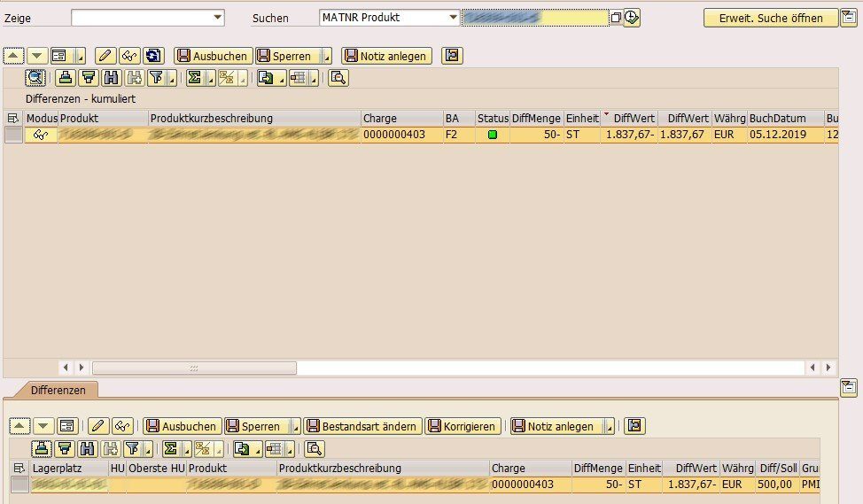
Task: Open the MATNR Produkt search dropdown
Action: click(x=454, y=17)
